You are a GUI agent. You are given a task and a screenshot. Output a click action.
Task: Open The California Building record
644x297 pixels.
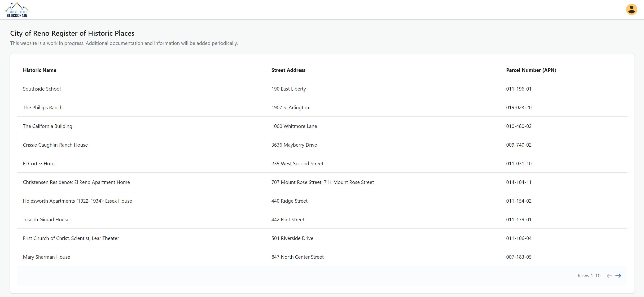coord(48,126)
